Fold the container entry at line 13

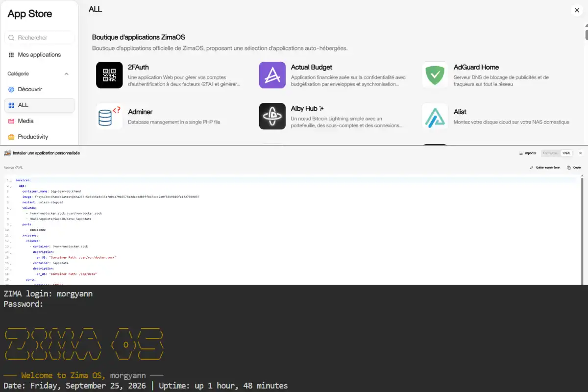tap(11, 246)
